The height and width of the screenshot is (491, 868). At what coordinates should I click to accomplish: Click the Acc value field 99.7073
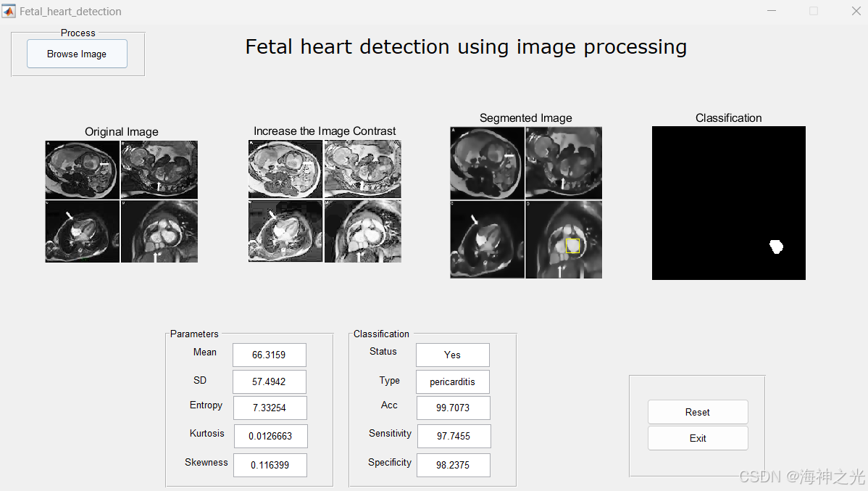[x=453, y=408]
